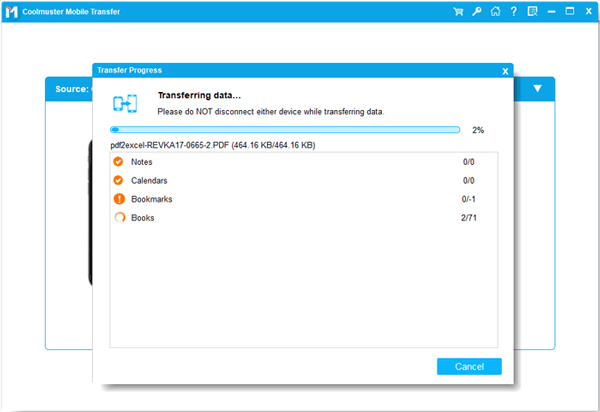The width and height of the screenshot is (600, 412).
Task: Select the Books row label
Action: point(142,217)
